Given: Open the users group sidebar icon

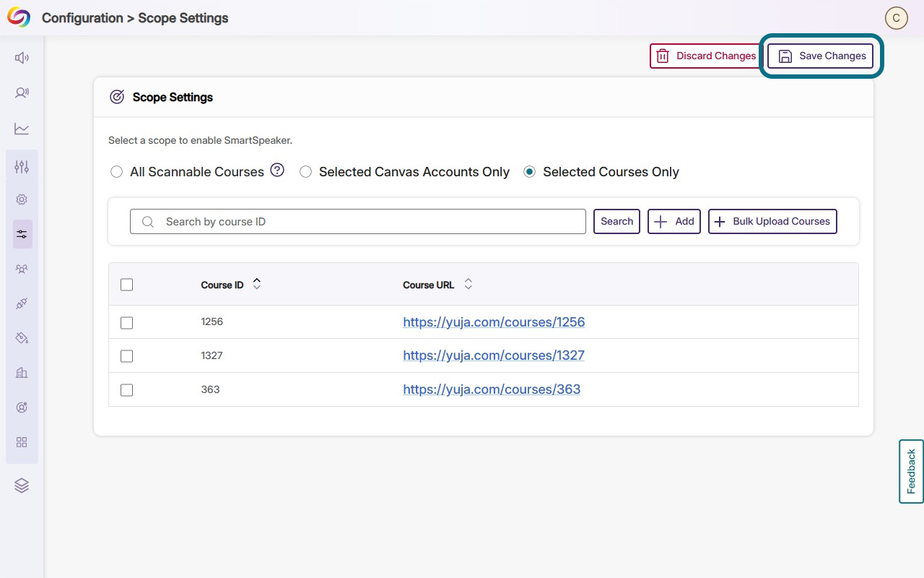Looking at the screenshot, I should (x=22, y=269).
